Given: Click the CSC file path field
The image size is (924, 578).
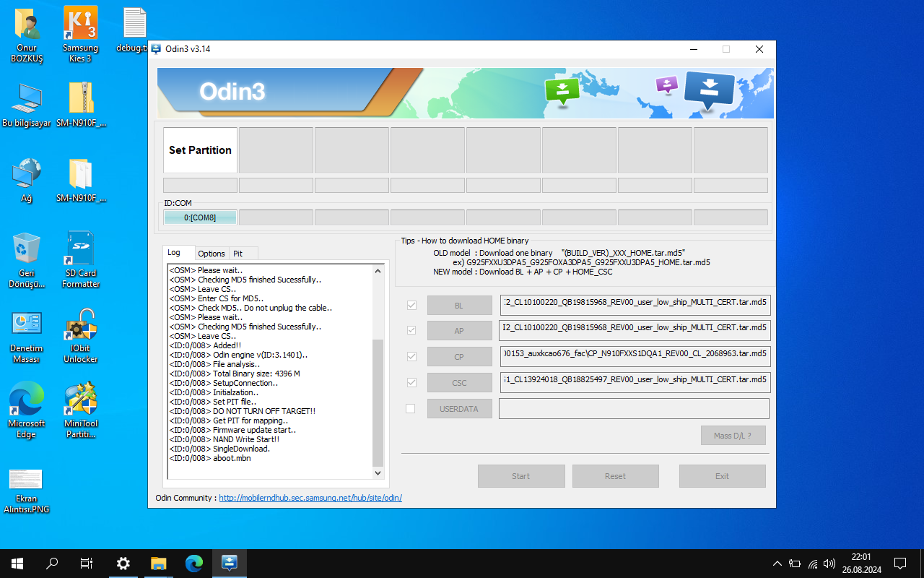Looking at the screenshot, I should click(635, 383).
